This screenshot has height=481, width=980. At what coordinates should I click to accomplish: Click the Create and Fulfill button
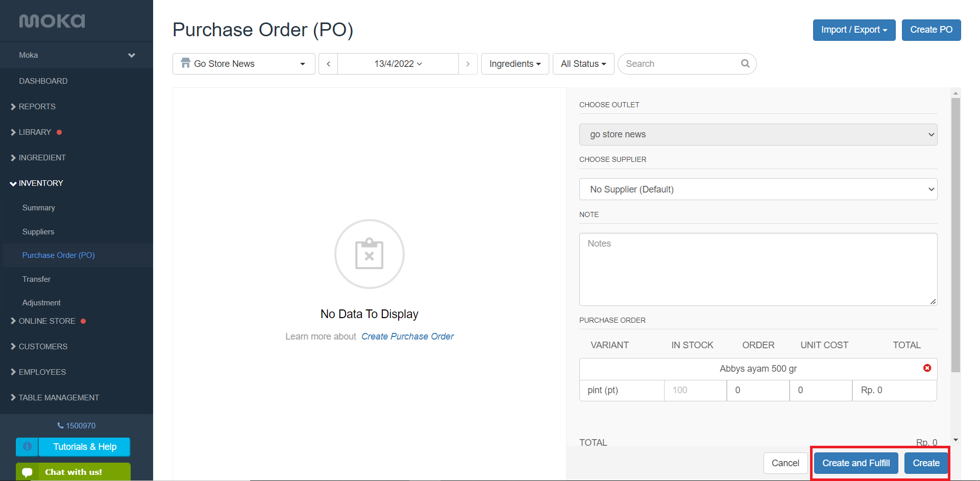click(x=855, y=463)
